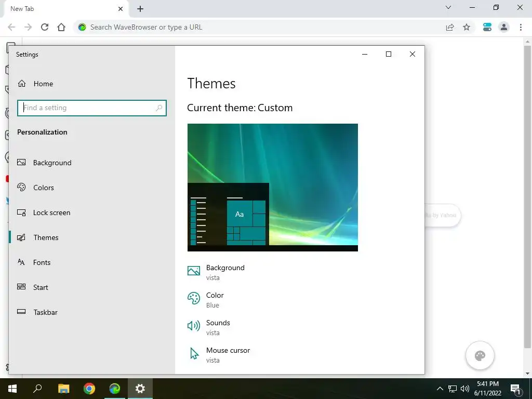Go to browser home page
Viewport: 532px width, 399px height.
61,27
